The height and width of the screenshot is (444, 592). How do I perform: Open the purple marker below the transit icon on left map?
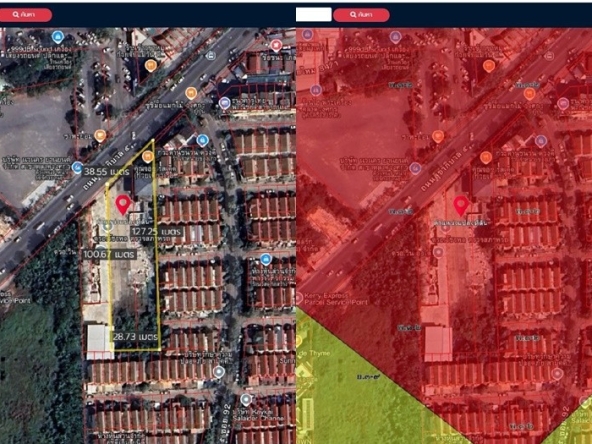pos(225,103)
